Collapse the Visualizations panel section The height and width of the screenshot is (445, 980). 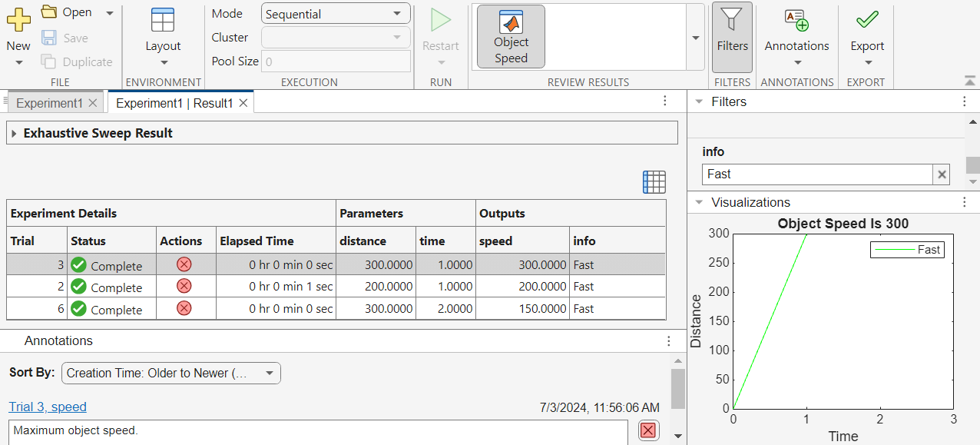(x=699, y=203)
